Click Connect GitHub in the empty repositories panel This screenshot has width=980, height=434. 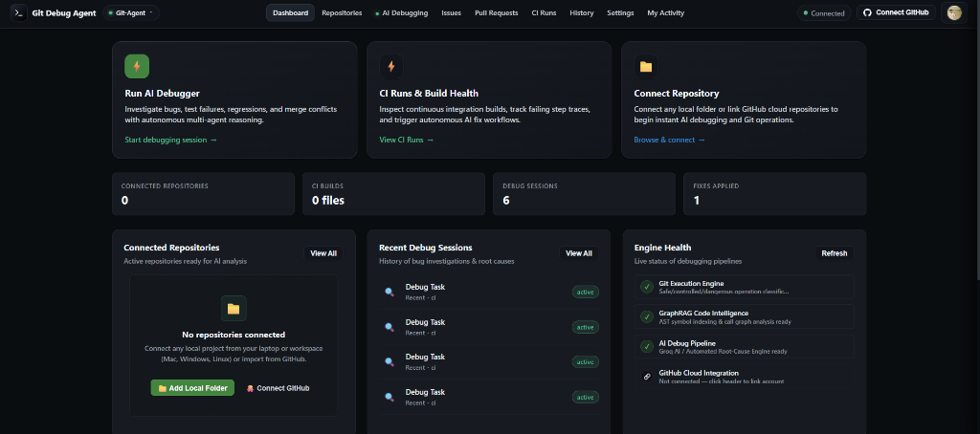278,388
